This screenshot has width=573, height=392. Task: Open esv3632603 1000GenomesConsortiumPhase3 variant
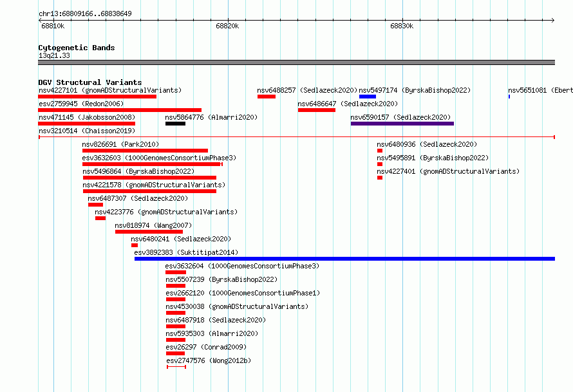point(159,158)
